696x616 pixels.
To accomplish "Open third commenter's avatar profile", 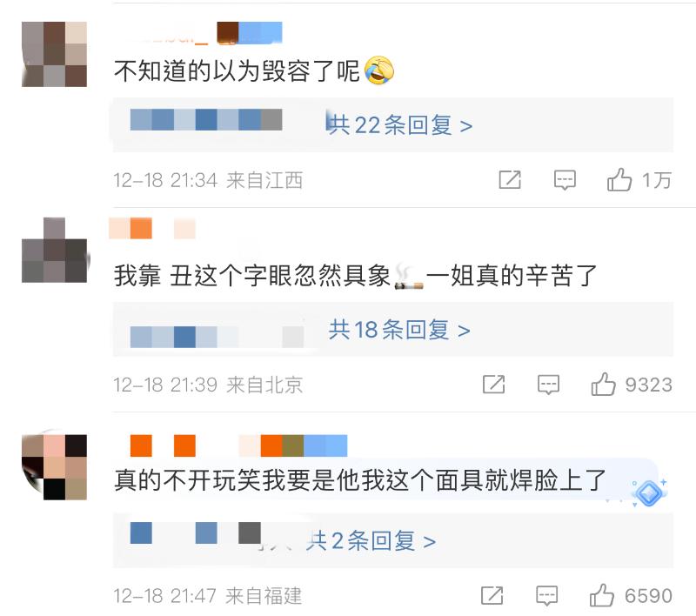I will [x=54, y=467].
